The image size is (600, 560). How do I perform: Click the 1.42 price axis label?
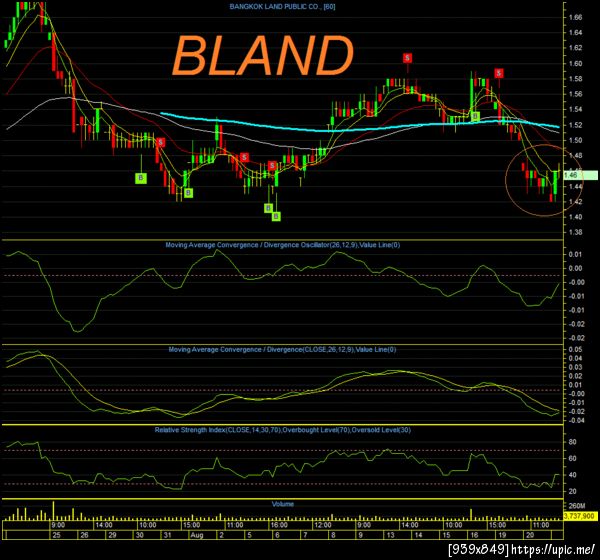pyautogui.click(x=575, y=202)
